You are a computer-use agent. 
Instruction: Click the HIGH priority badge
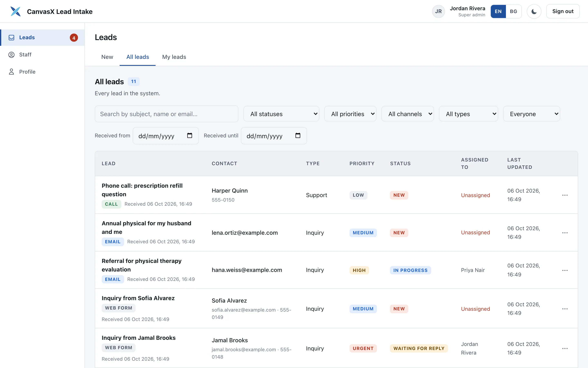[359, 270]
